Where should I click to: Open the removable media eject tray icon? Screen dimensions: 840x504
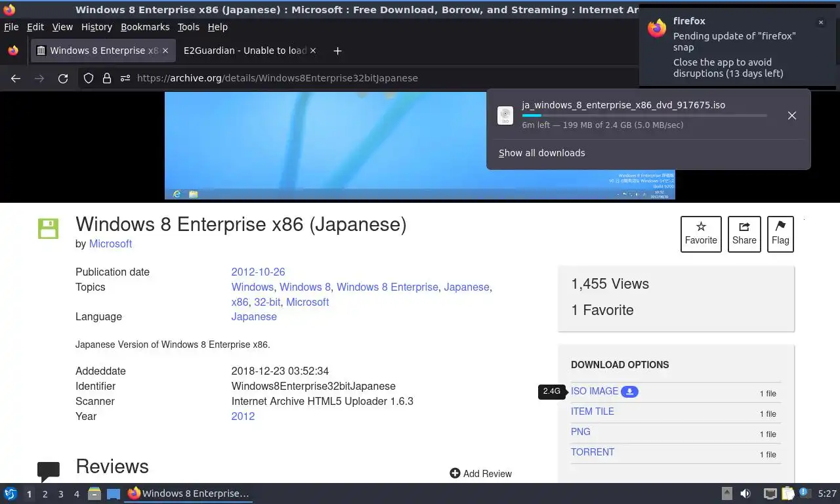[727, 493]
